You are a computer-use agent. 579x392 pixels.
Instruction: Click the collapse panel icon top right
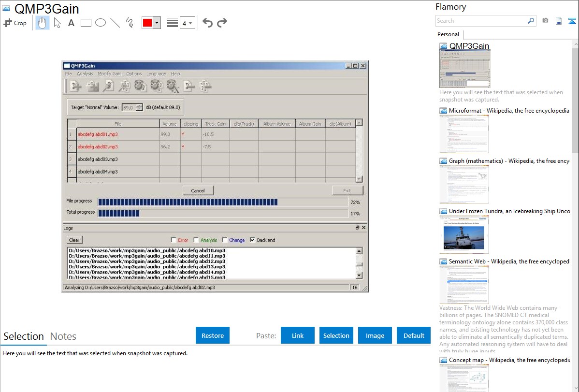tap(572, 21)
